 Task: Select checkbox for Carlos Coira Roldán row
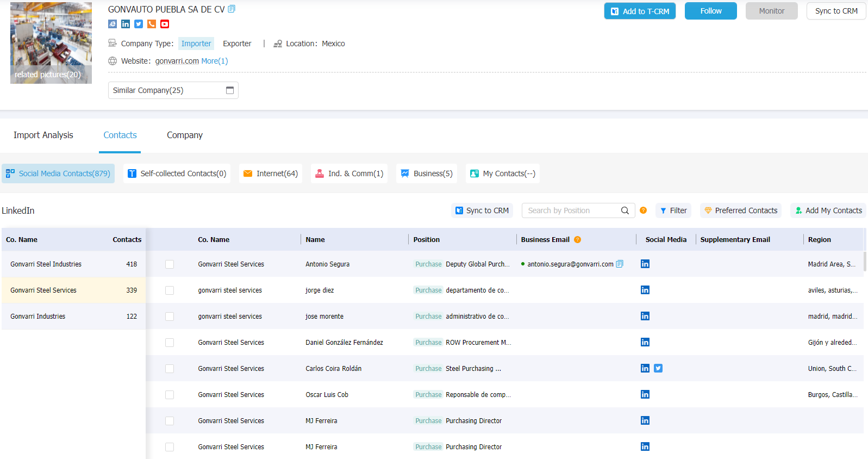(x=170, y=369)
